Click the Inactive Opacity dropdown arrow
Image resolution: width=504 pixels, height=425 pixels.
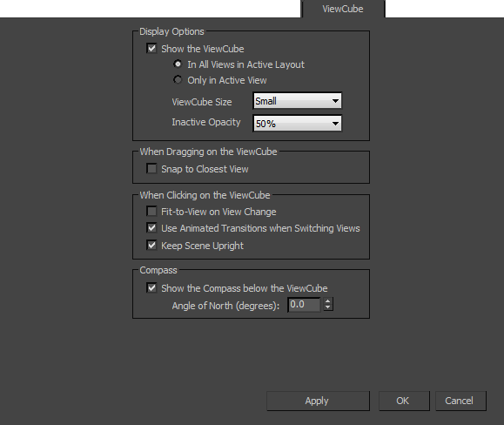point(335,124)
